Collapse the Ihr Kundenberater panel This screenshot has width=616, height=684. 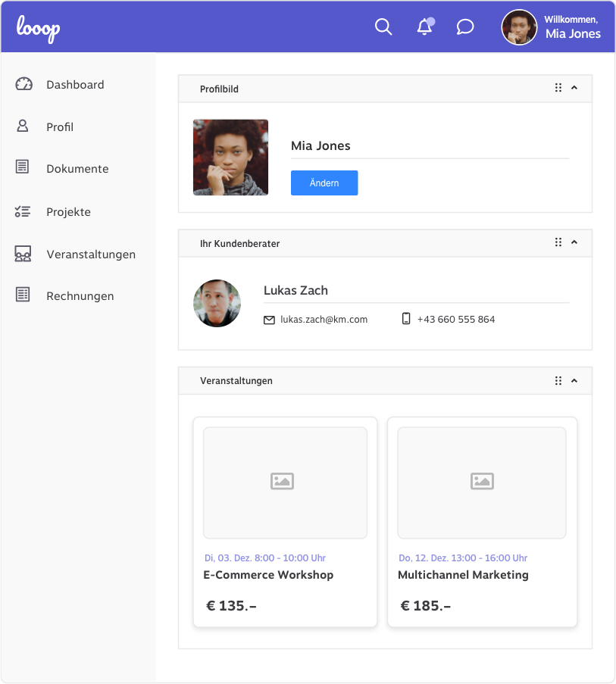[x=574, y=242]
